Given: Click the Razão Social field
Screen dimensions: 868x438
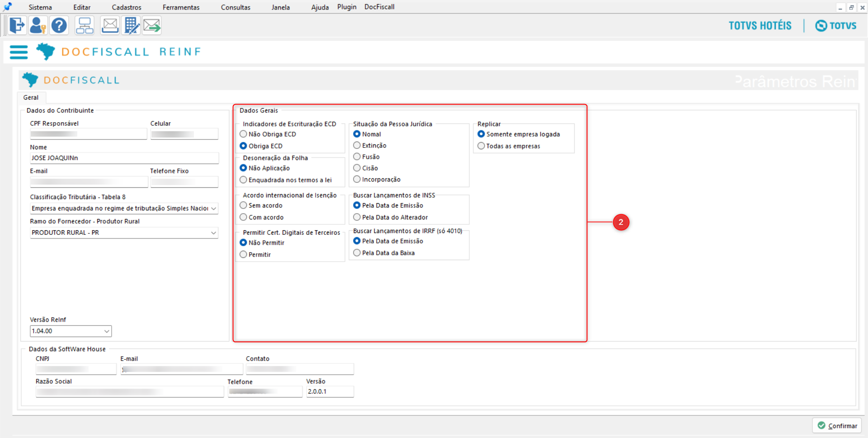Looking at the screenshot, I should pos(130,392).
